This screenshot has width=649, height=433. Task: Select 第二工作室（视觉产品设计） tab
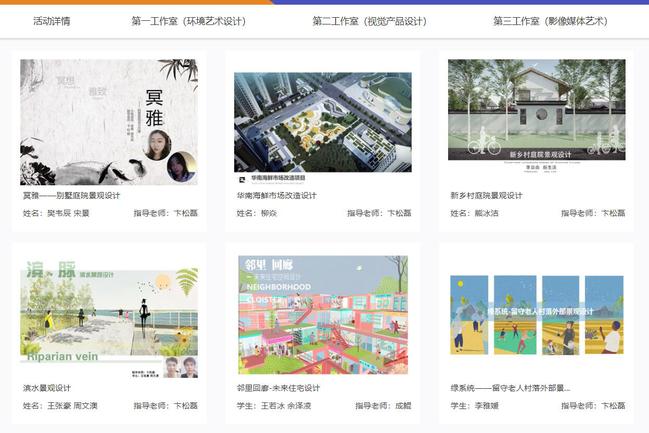point(369,21)
